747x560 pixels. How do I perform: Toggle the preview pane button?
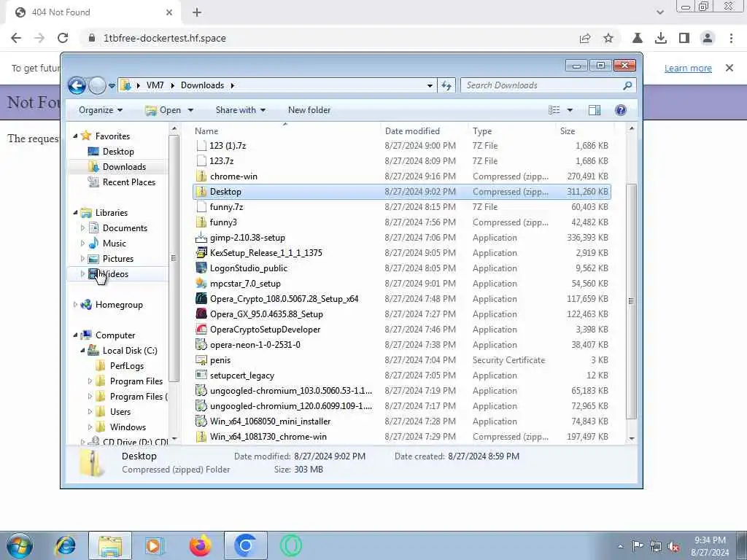595,111
